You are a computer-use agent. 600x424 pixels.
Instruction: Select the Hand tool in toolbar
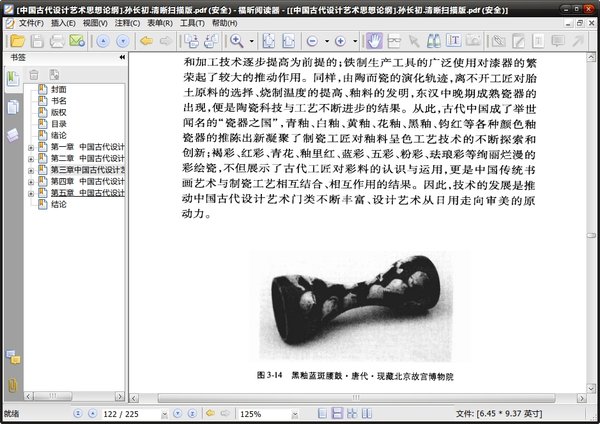374,41
